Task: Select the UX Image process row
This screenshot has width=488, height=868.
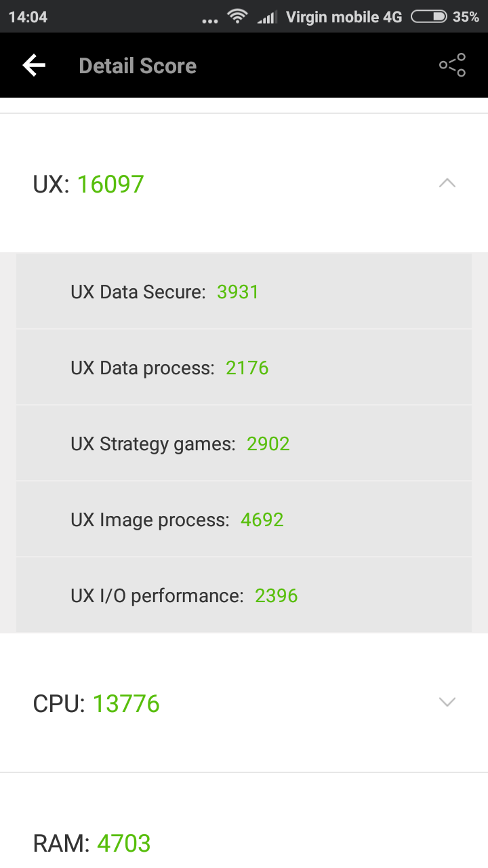Action: pos(244,519)
